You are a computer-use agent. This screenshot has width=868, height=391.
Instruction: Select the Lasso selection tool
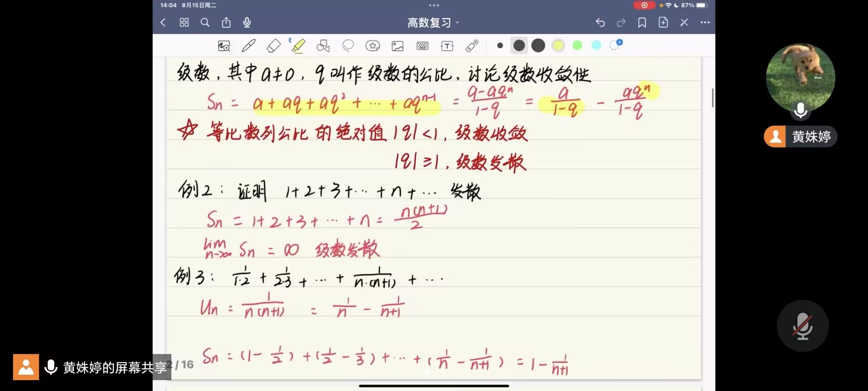pyautogui.click(x=348, y=46)
